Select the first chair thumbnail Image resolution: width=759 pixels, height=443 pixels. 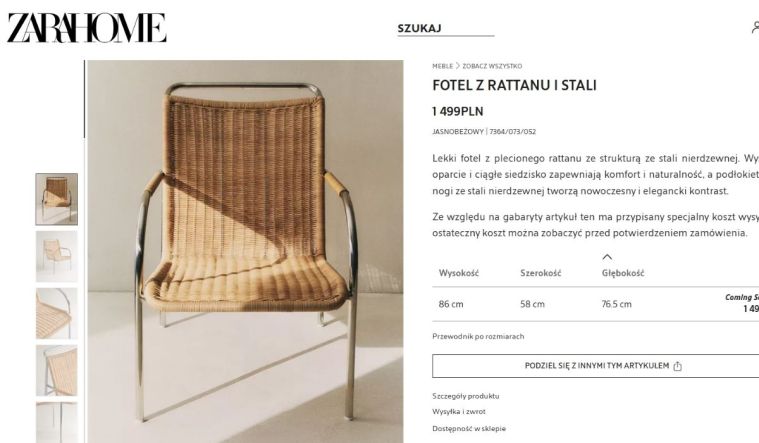pyautogui.click(x=57, y=199)
